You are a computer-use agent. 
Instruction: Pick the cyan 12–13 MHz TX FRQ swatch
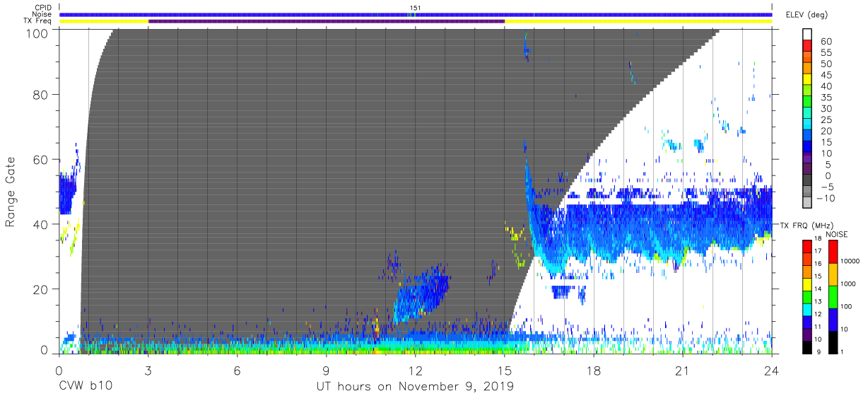808,309
